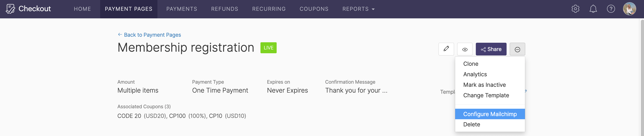Click the Share icon button
This screenshot has width=644, height=136.
tap(491, 49)
